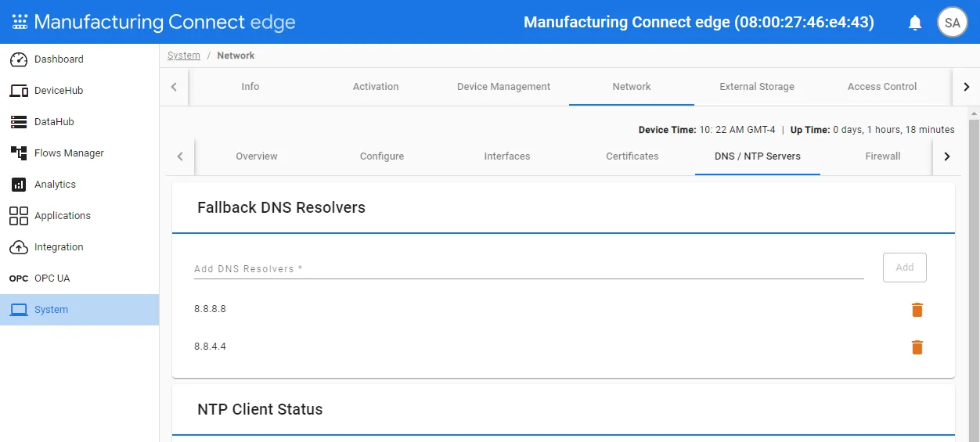Select the Network top tab
This screenshot has height=442, width=980.
[x=632, y=87]
